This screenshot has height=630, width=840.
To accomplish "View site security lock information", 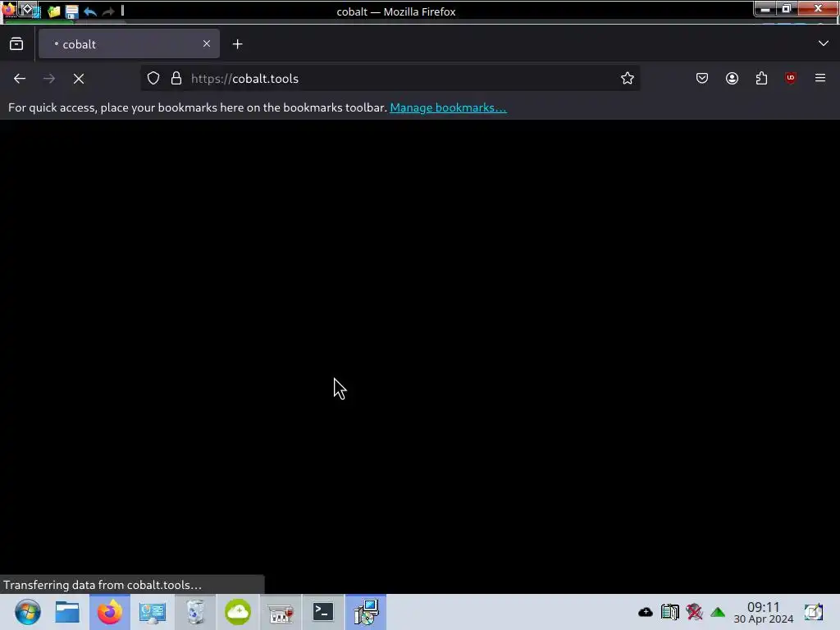I will pos(176,78).
